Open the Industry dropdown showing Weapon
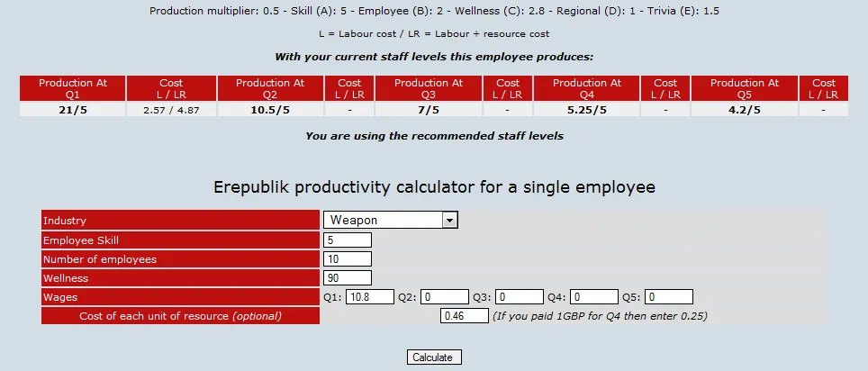This screenshot has width=868, height=371. point(390,221)
